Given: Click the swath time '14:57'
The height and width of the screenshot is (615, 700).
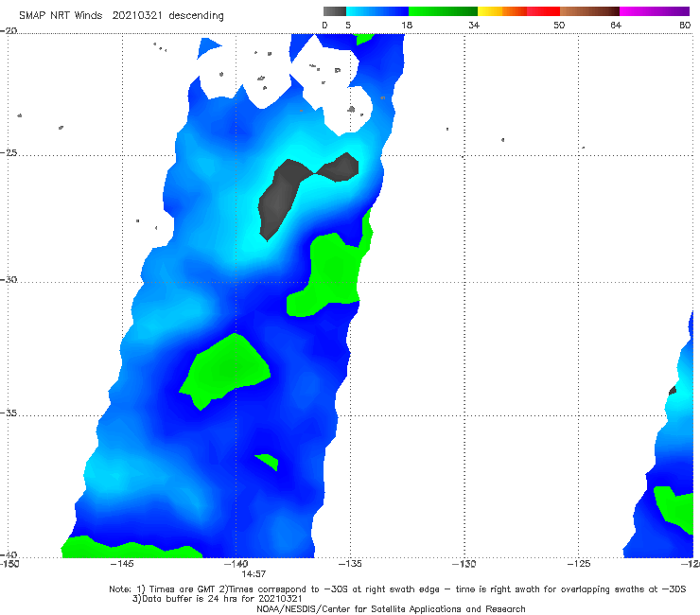Looking at the screenshot, I should click(254, 574).
